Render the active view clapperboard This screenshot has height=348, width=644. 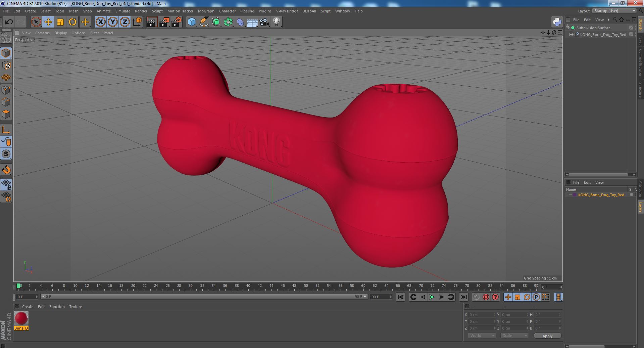[x=152, y=22]
